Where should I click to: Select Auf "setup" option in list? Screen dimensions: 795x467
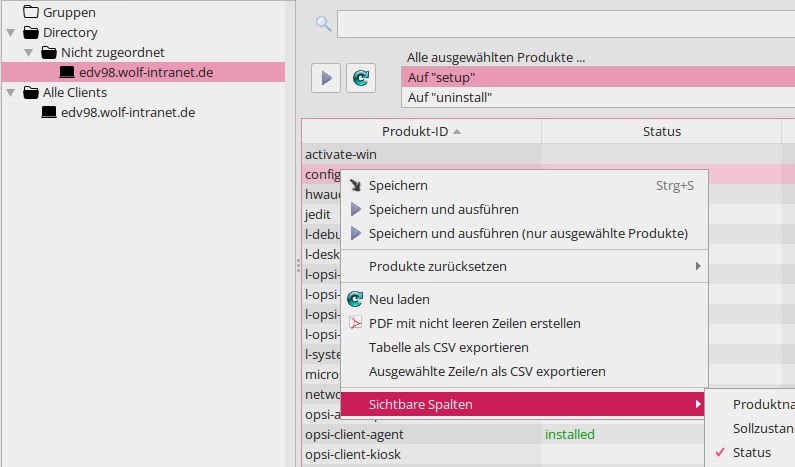point(598,78)
